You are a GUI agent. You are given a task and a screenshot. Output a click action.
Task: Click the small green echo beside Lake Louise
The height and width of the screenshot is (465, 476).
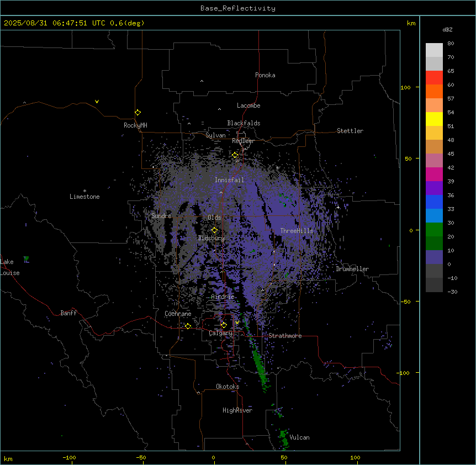pyautogui.click(x=27, y=260)
